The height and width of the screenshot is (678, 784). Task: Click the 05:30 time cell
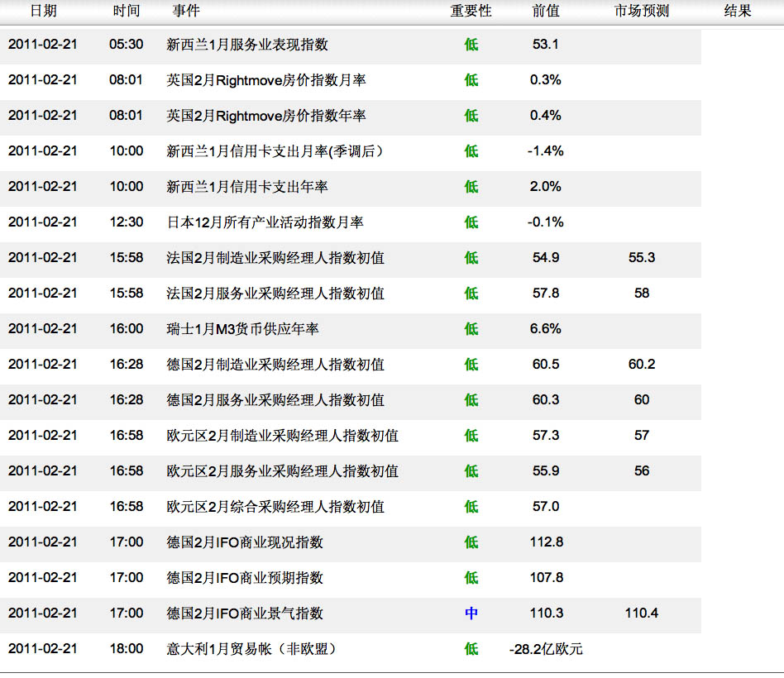(x=126, y=44)
